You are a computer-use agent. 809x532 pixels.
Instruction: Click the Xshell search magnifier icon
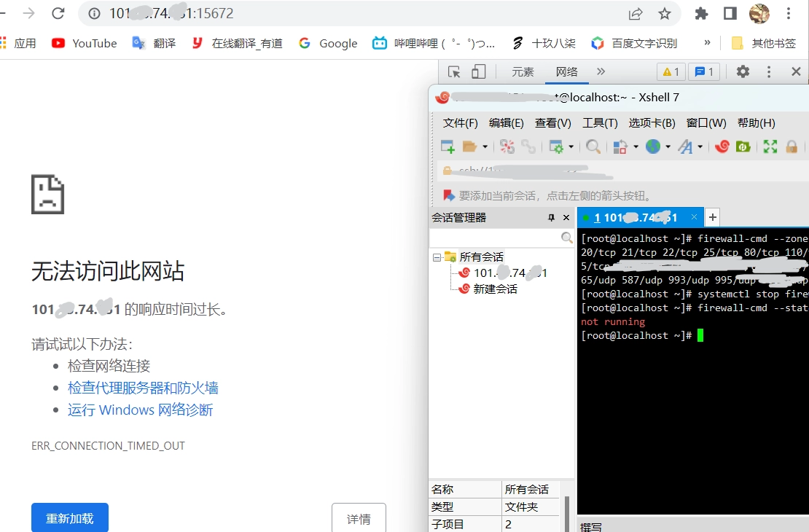click(x=593, y=147)
